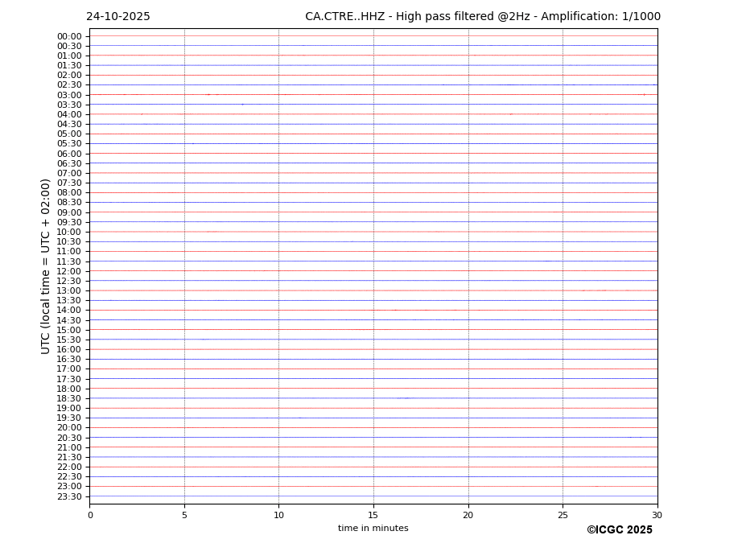Select the 23:30 time row label

(x=69, y=496)
